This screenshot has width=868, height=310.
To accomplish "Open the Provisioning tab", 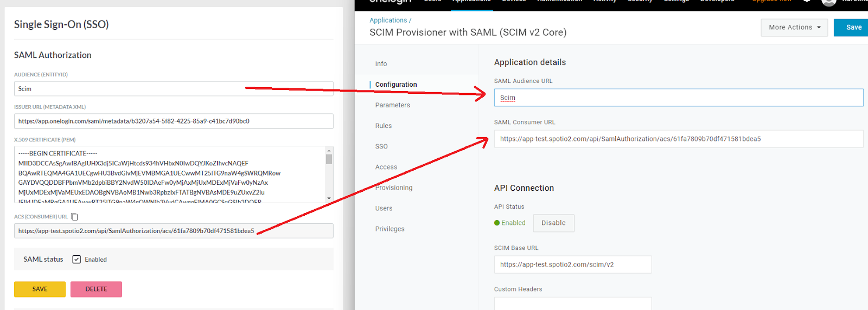I will [394, 188].
